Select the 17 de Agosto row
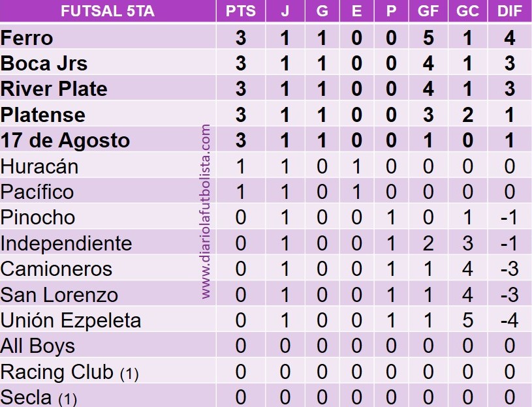Image resolution: width=532 pixels, height=407 pixels. pyautogui.click(x=65, y=140)
